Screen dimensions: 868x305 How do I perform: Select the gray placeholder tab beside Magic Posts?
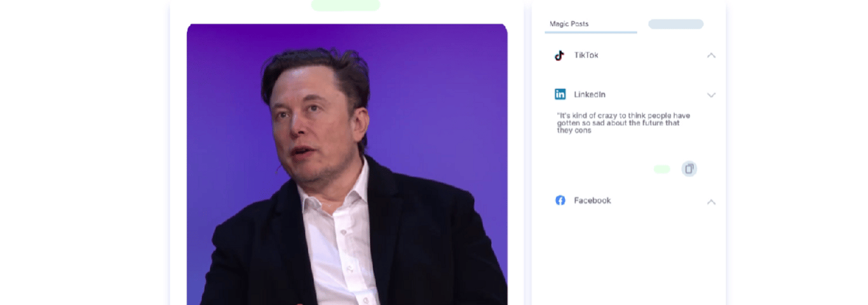675,24
